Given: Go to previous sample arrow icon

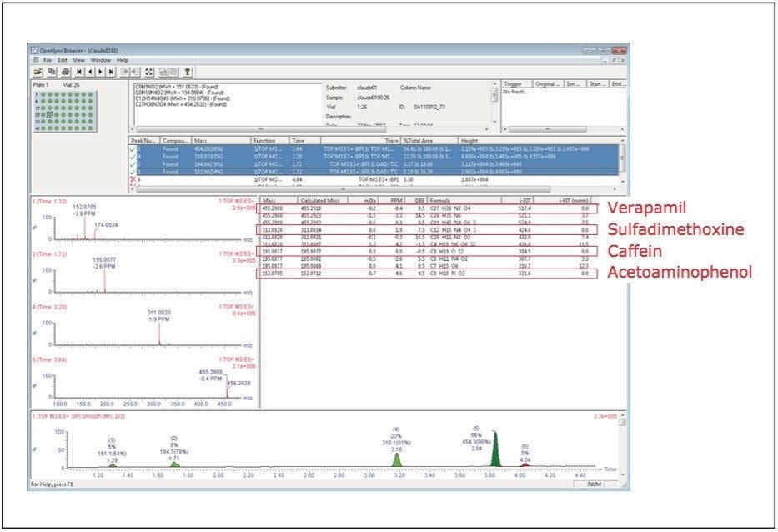Looking at the screenshot, I should point(90,73).
